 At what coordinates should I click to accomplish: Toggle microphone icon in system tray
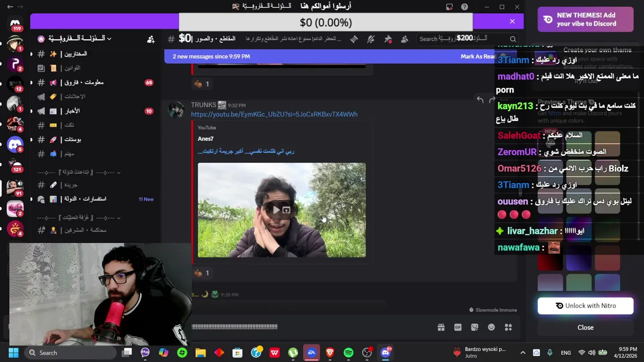point(550,352)
